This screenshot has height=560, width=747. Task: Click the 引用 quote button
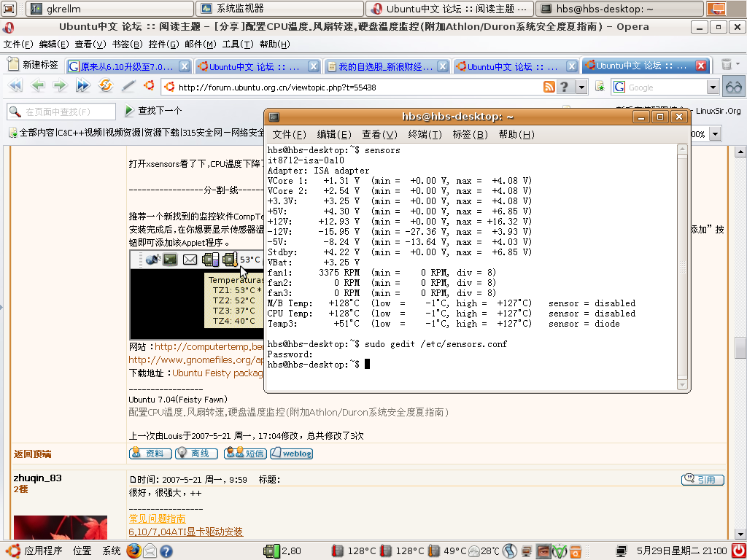[x=703, y=480]
